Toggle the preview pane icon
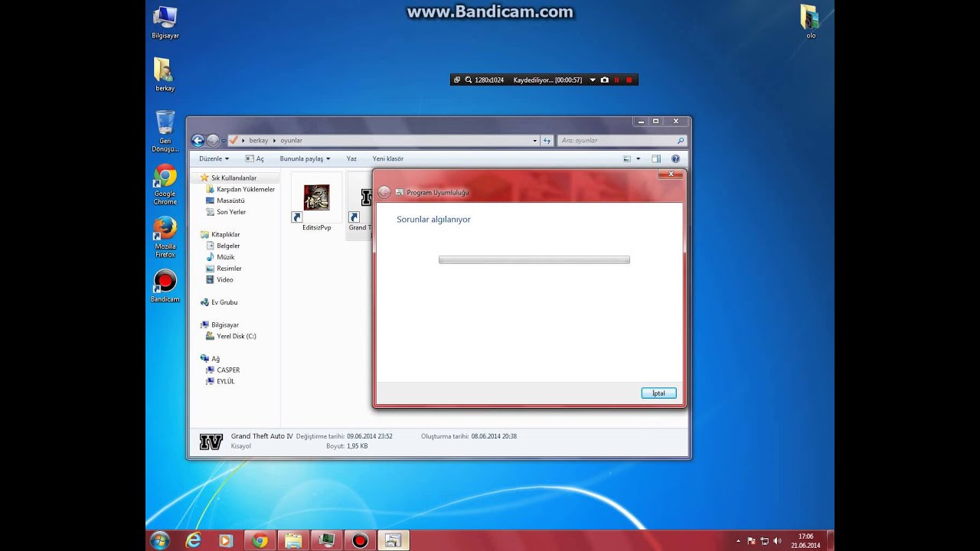Viewport: 980px width, 551px height. 656,158
